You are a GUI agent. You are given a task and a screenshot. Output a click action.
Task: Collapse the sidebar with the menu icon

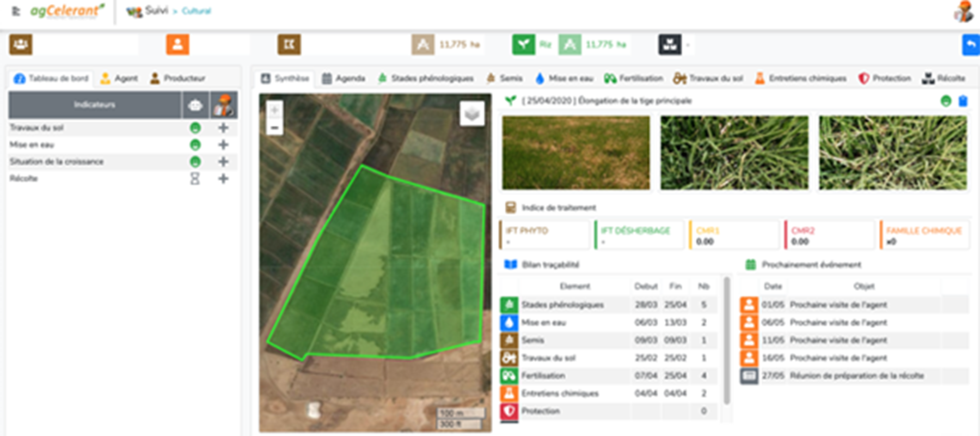[x=16, y=11]
